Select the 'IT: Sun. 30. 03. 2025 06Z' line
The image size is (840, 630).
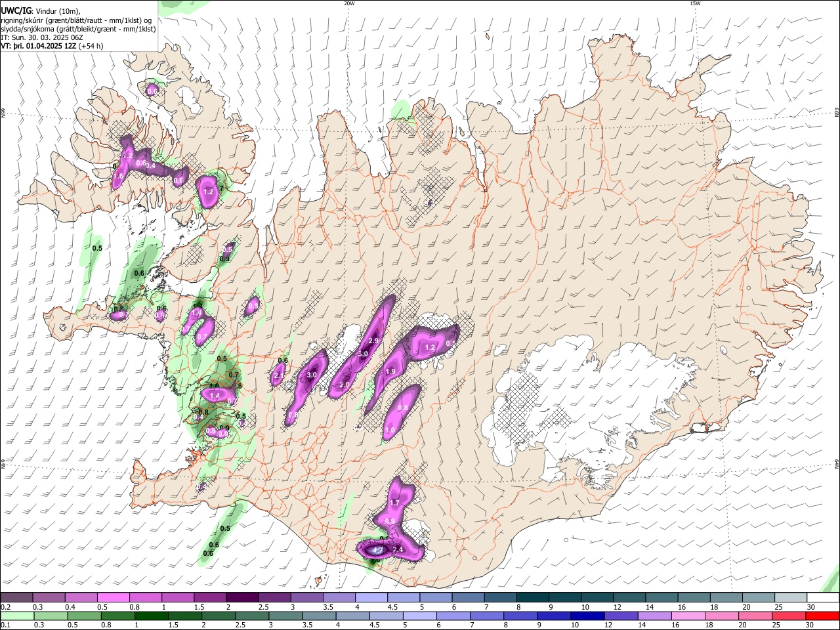coord(42,37)
